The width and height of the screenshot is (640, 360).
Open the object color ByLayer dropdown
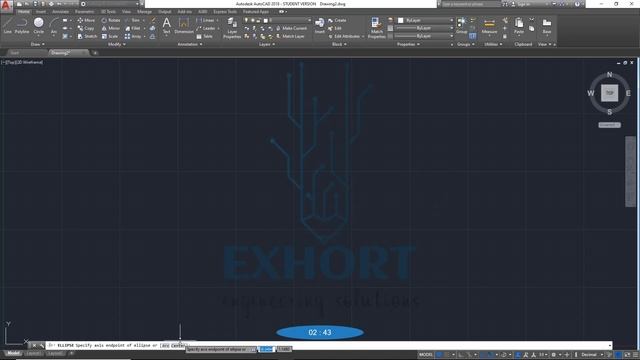[425, 20]
